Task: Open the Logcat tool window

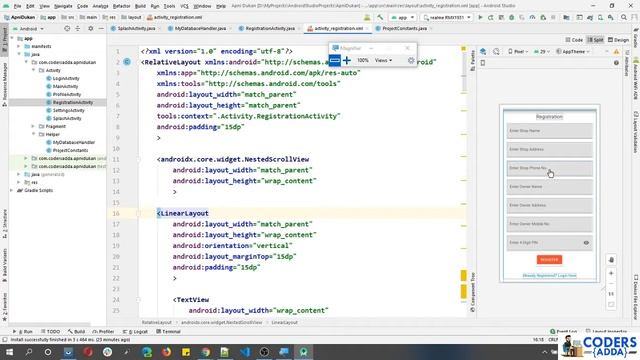Action: click(136, 331)
